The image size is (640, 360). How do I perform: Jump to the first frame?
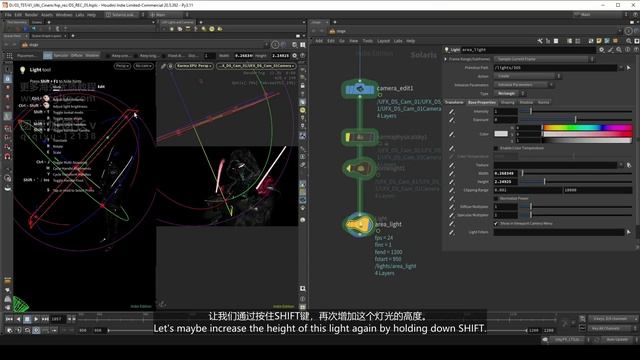9,319
